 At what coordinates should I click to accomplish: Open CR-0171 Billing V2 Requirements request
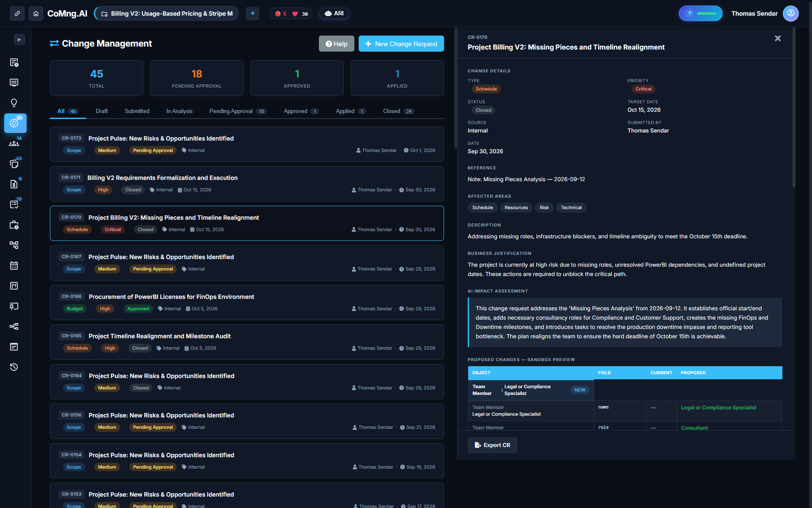click(247, 184)
